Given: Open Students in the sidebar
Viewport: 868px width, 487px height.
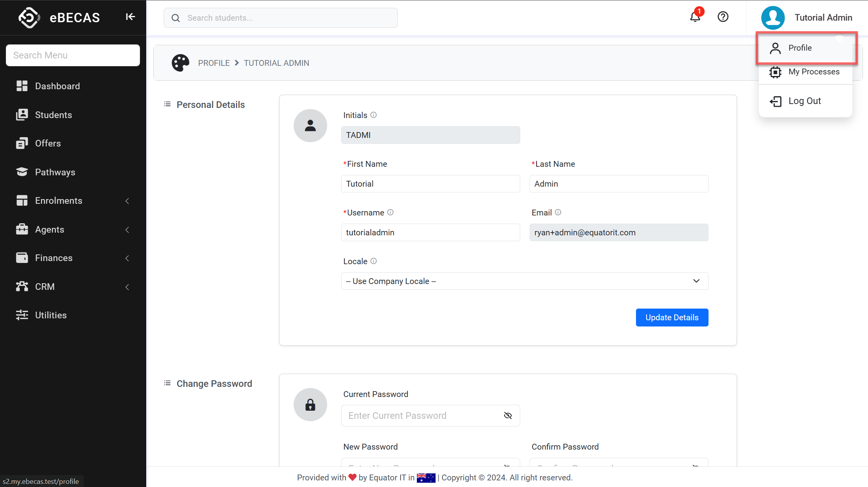Looking at the screenshot, I should [53, 115].
